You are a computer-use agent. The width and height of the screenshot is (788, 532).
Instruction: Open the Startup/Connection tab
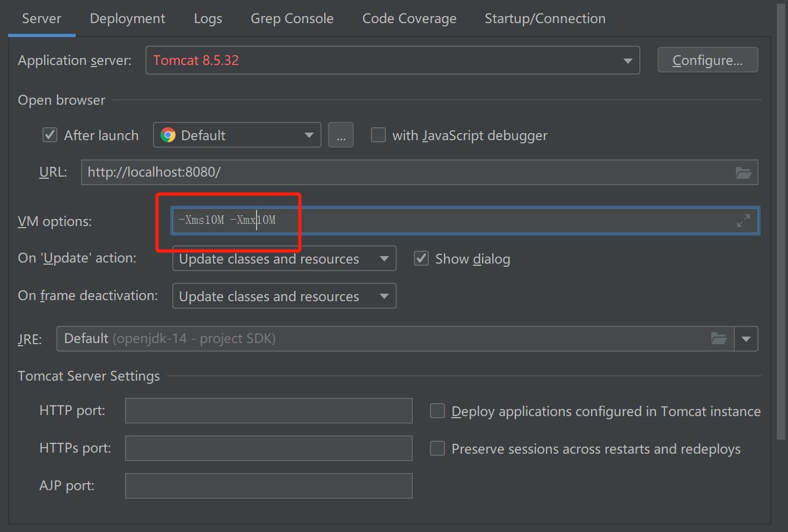point(545,19)
